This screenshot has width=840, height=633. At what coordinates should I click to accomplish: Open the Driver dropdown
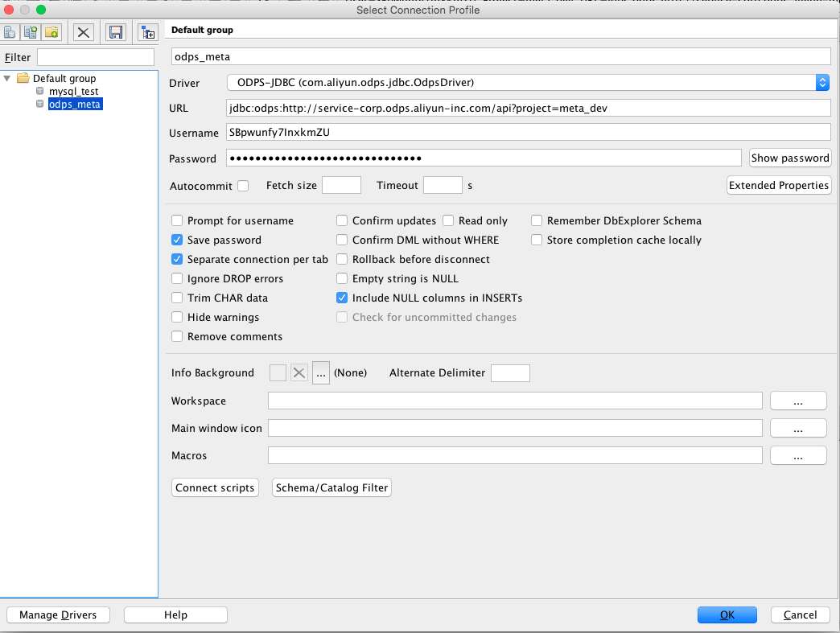[x=822, y=83]
